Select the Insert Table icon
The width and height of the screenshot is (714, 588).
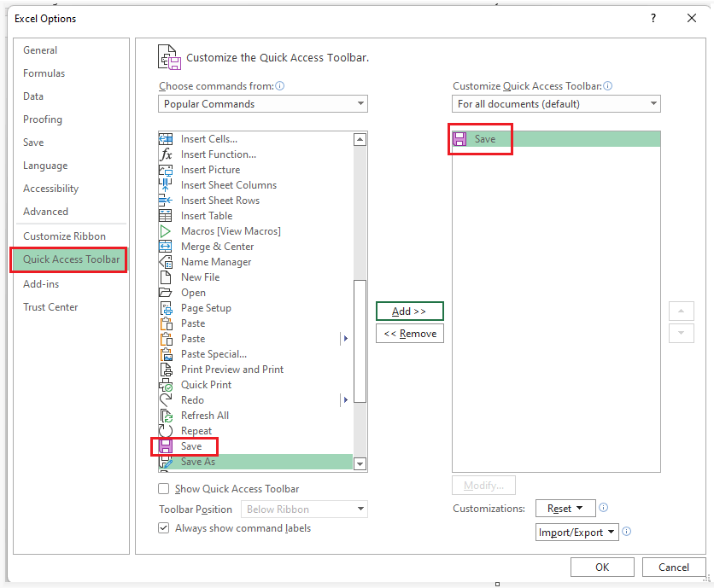coord(166,216)
